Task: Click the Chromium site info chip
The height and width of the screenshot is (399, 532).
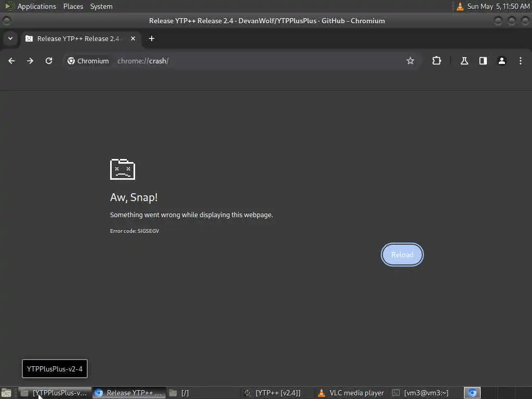Action: [88, 61]
